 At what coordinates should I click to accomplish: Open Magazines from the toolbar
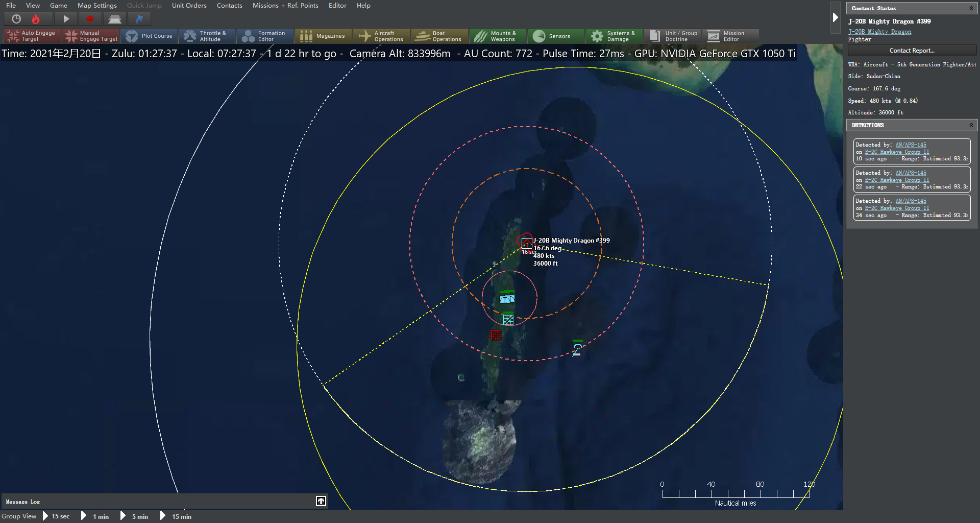[x=323, y=36]
